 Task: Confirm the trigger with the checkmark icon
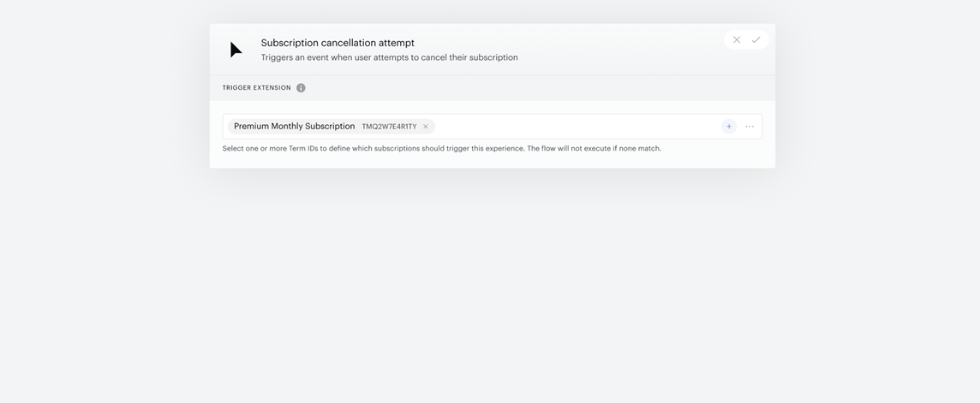tap(756, 40)
